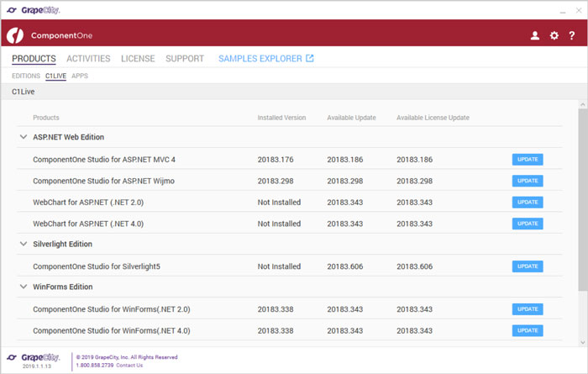The width and height of the screenshot is (588, 374).
Task: Select ComponentOne Studio for WinForms(.NET 2.0) name
Action: 112,309
